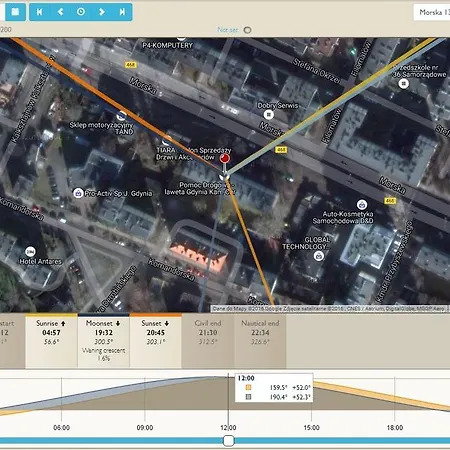Jump to first date with skip-back button
This screenshot has width=450, height=450.
coord(39,12)
